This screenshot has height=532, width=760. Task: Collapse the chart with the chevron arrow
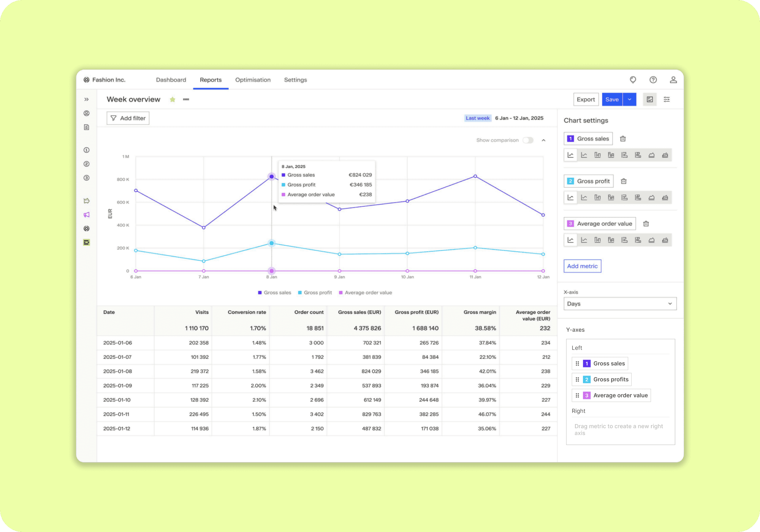click(544, 140)
